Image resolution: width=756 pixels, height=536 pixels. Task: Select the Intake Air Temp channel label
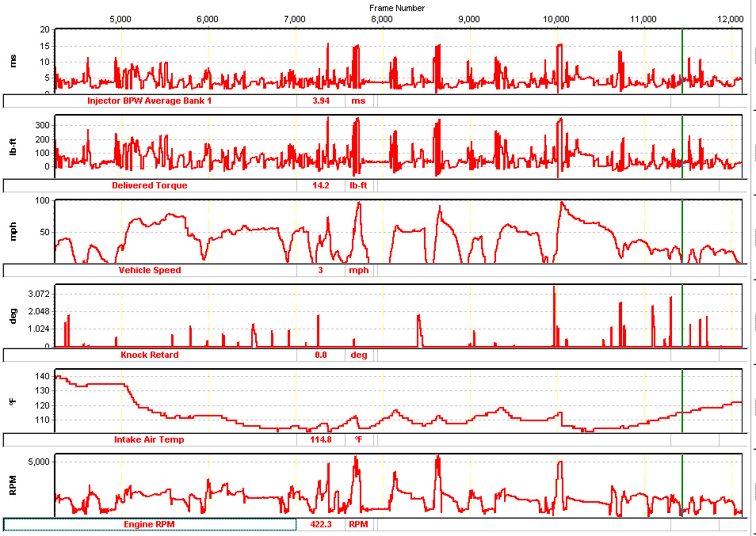coord(150,439)
